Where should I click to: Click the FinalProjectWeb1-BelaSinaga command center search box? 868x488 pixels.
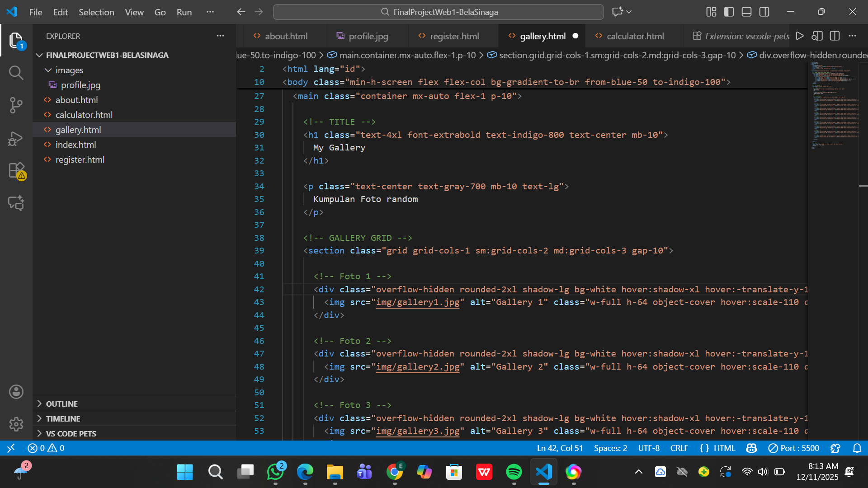click(438, 12)
